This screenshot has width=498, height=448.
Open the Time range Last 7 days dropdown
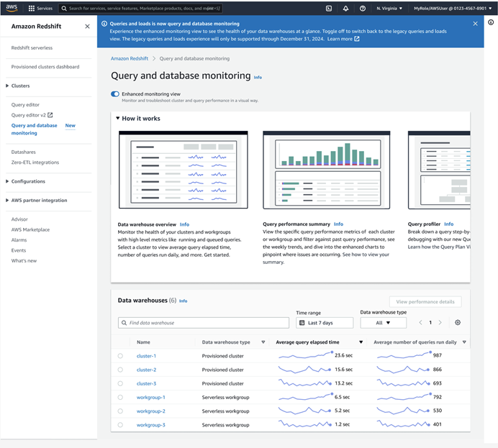pos(325,323)
